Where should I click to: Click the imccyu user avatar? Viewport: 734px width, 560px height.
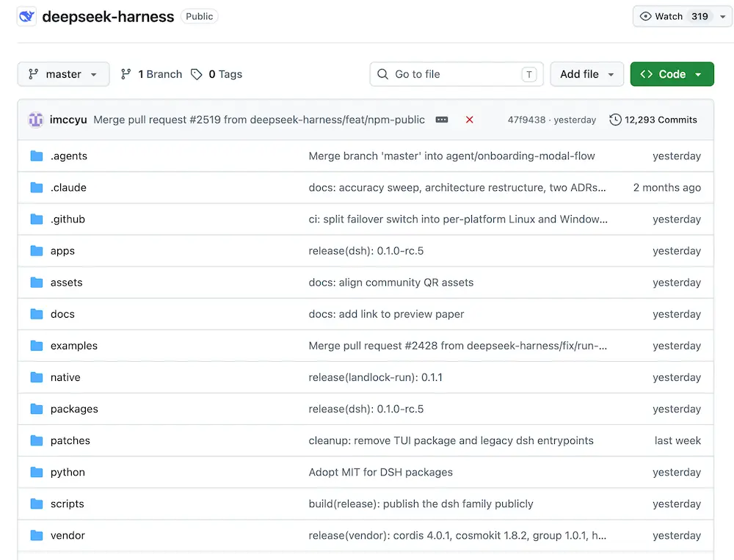coord(35,120)
